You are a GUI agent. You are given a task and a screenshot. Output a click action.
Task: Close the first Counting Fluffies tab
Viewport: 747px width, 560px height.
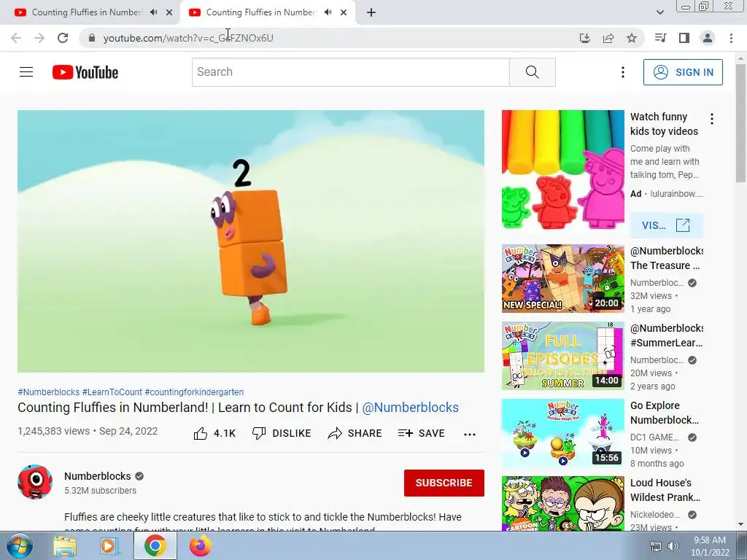(169, 12)
